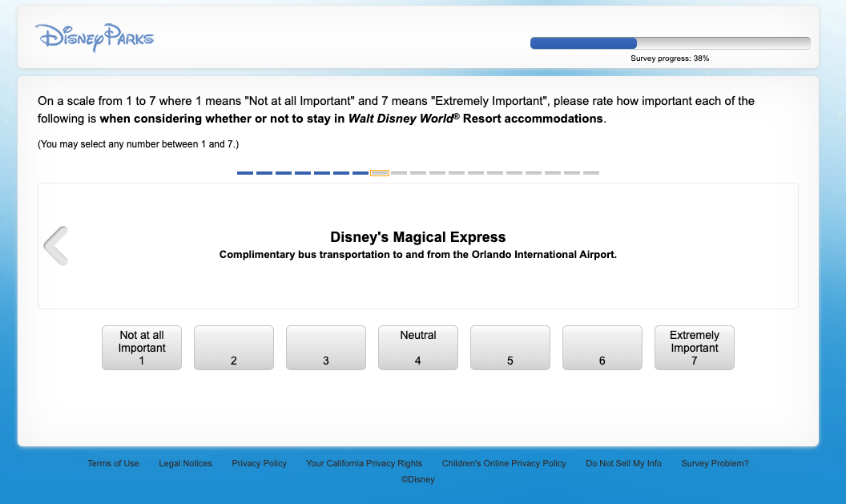
Task: Select rating option 3
Action: click(x=325, y=348)
